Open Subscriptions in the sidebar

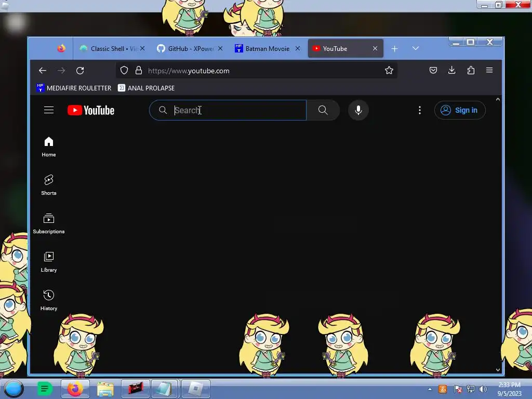[x=49, y=223]
